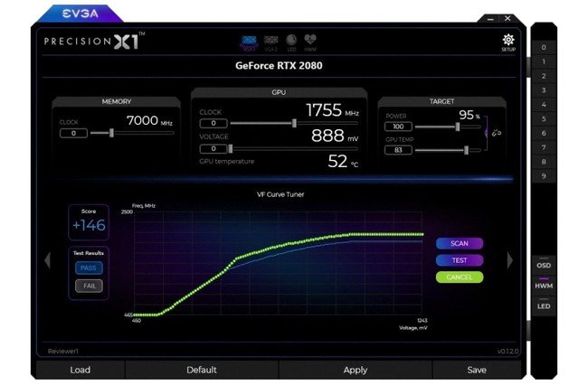This screenshot has height=385, width=588.
Task: Click the 888 mV voltage reading
Action: [335, 136]
